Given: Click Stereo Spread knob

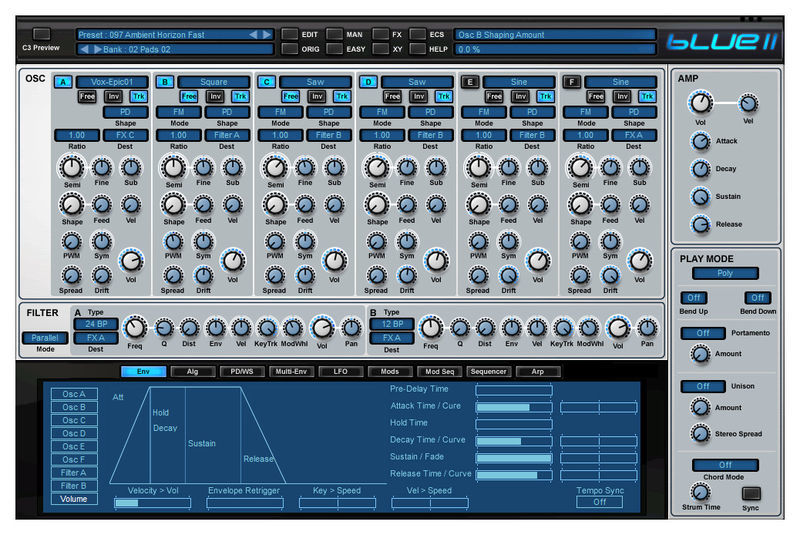Looking at the screenshot, I should pyautogui.click(x=701, y=434).
